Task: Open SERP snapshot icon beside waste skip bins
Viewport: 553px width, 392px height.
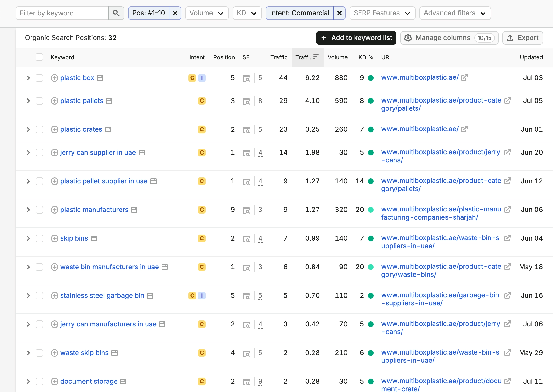Action: (x=115, y=353)
